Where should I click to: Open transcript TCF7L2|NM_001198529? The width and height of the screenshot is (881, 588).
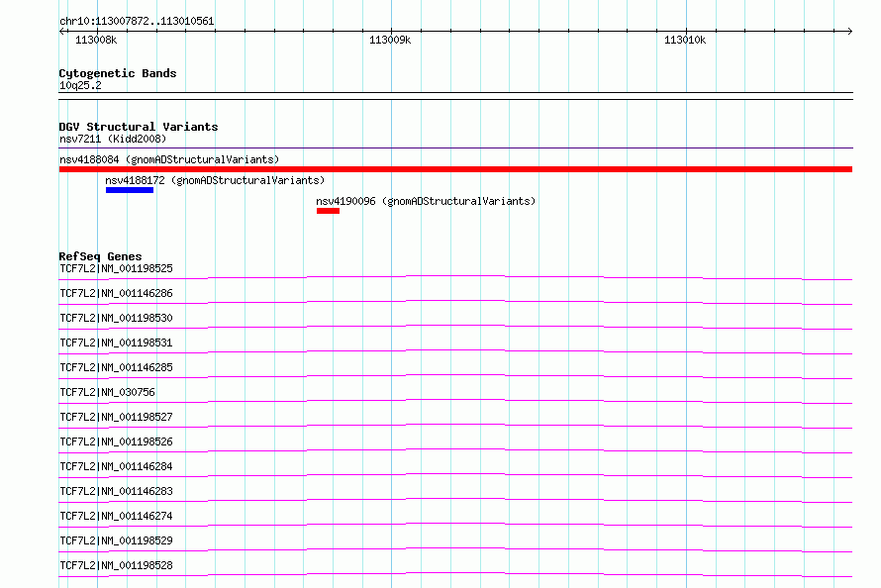116,540
